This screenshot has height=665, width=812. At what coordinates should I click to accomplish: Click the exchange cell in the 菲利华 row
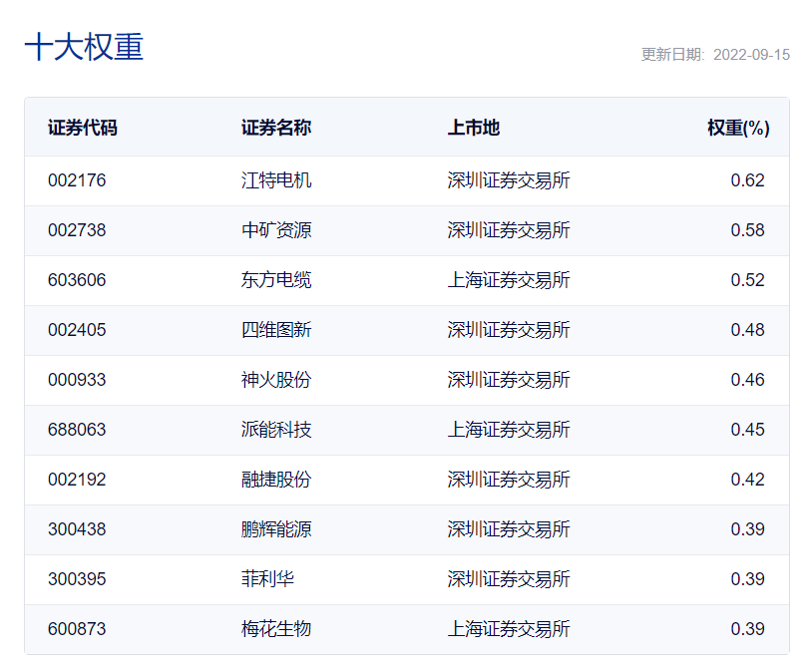pos(509,579)
